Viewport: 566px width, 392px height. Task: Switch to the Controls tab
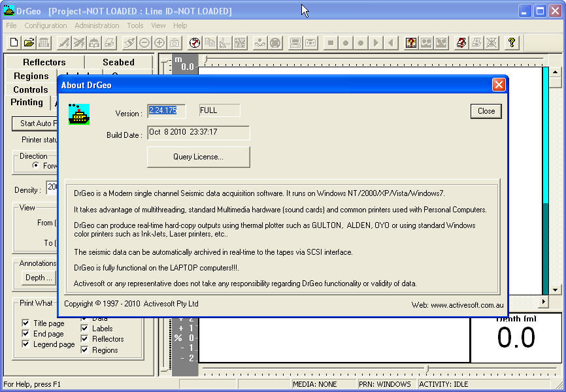[31, 90]
